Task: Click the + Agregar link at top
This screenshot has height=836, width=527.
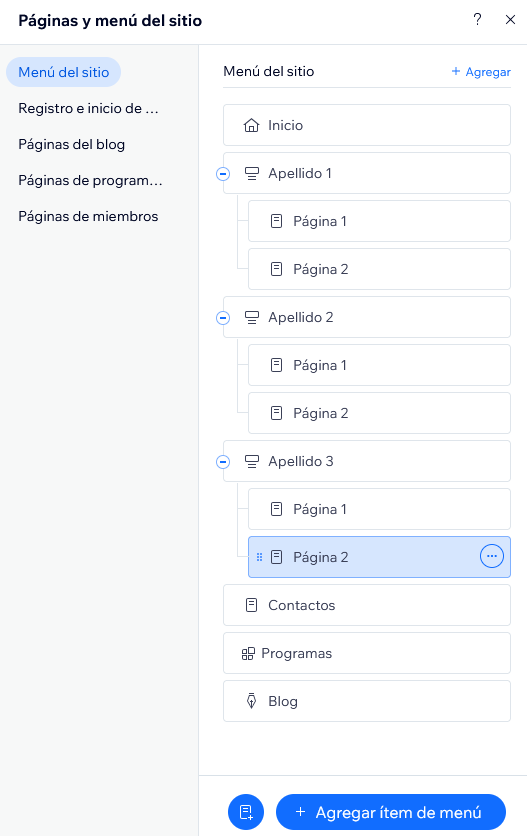Action: (481, 71)
